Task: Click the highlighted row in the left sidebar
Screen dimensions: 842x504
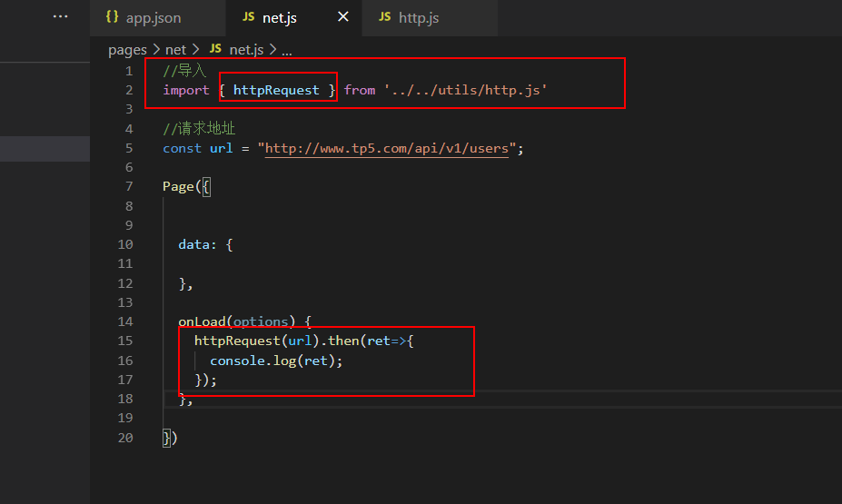Action: (x=45, y=149)
